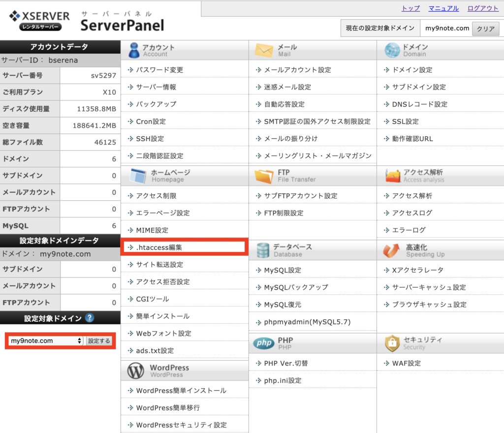Screen dimensions: 504x433
Task: Click the XSERVER logo
Action: pos(39,21)
